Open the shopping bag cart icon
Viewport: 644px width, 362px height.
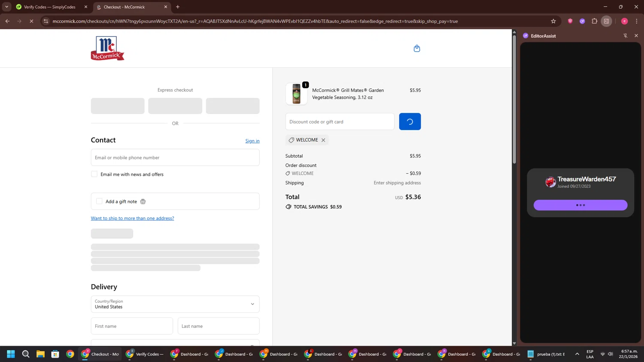click(416, 48)
